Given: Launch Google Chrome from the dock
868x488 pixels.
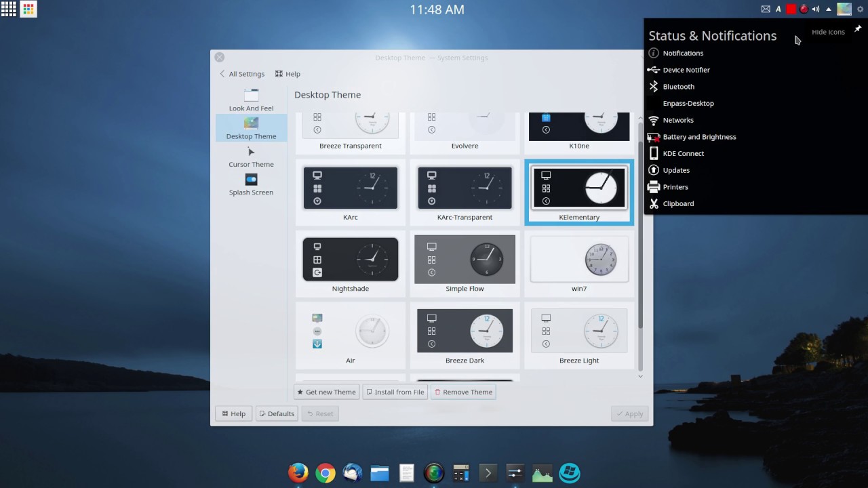Looking at the screenshot, I should click(x=325, y=472).
